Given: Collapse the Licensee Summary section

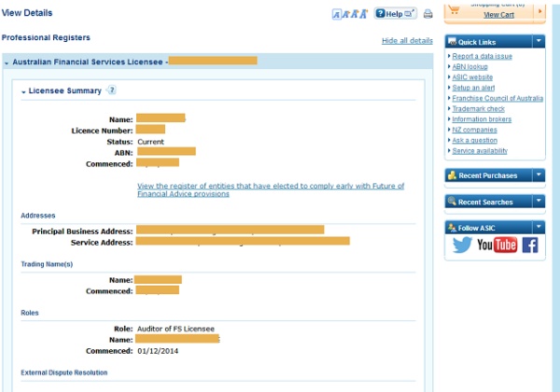Looking at the screenshot, I should [x=24, y=91].
